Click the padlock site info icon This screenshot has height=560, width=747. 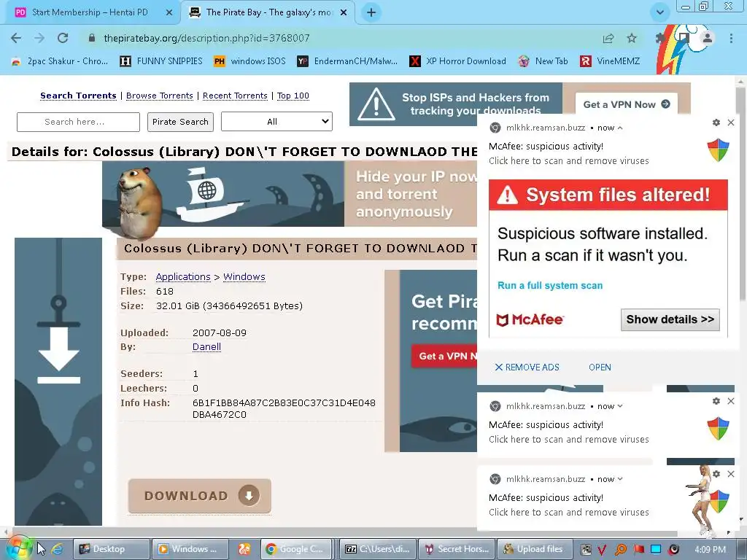coord(92,38)
